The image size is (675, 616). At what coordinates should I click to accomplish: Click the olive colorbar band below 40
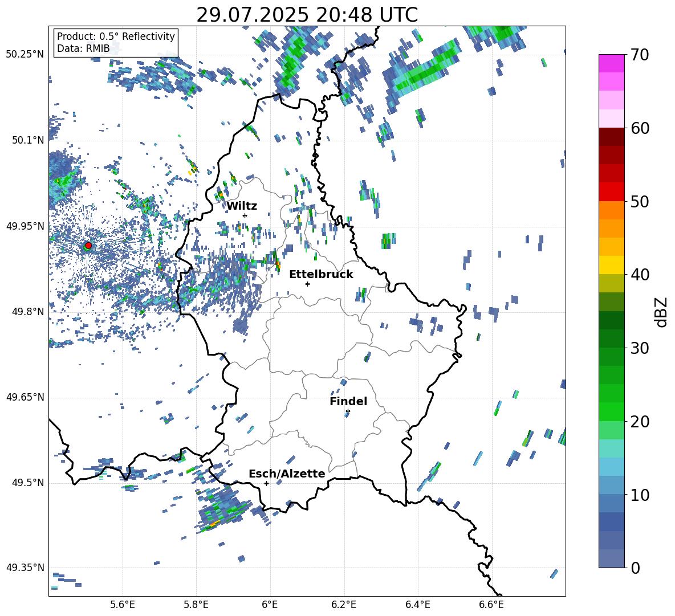point(611,283)
